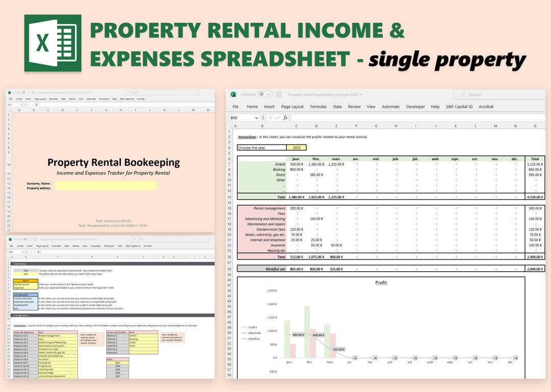Open Page Layout tab in profit window
Screen dimensions: 551x392
(292, 107)
